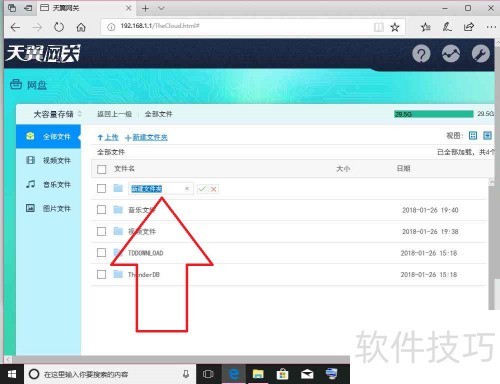This screenshot has height=384, width=500.
Task: Open the wrench settings icon
Action: click(480, 54)
